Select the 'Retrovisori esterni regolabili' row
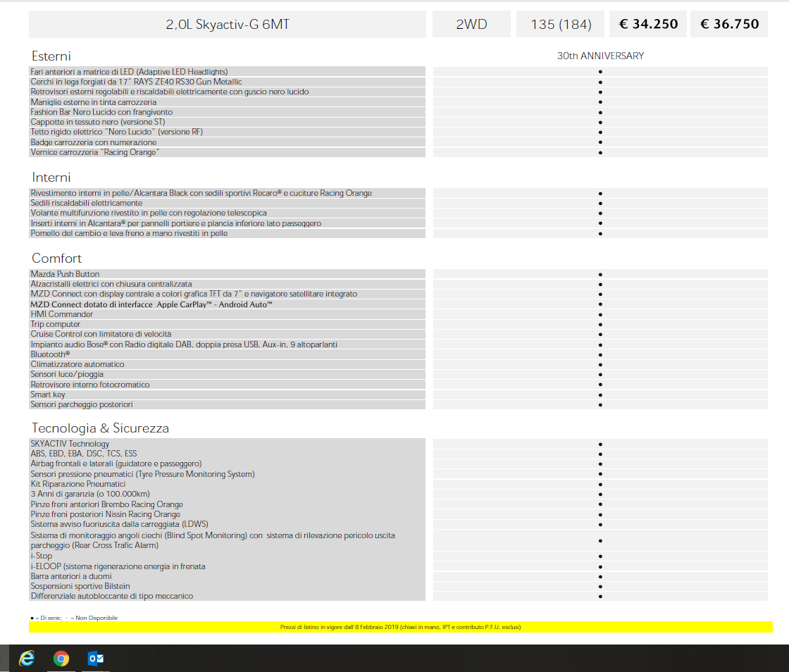The image size is (789, 672). point(227,92)
